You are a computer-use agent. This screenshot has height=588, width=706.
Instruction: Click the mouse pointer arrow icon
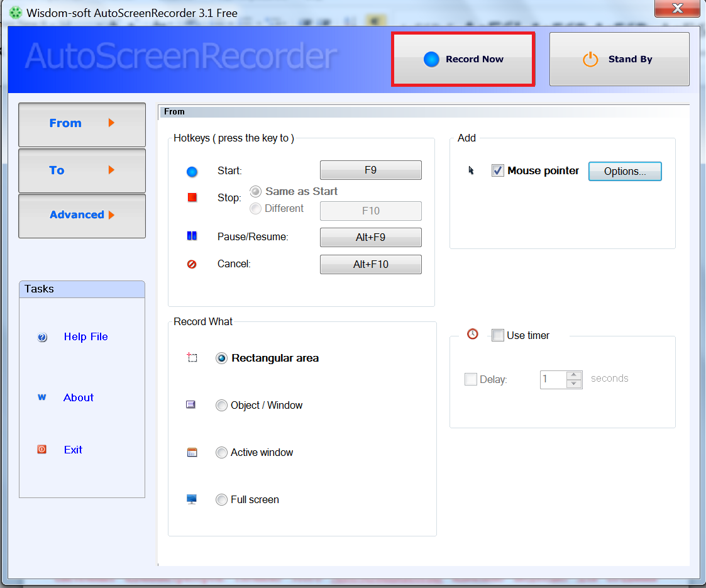pyautogui.click(x=471, y=170)
